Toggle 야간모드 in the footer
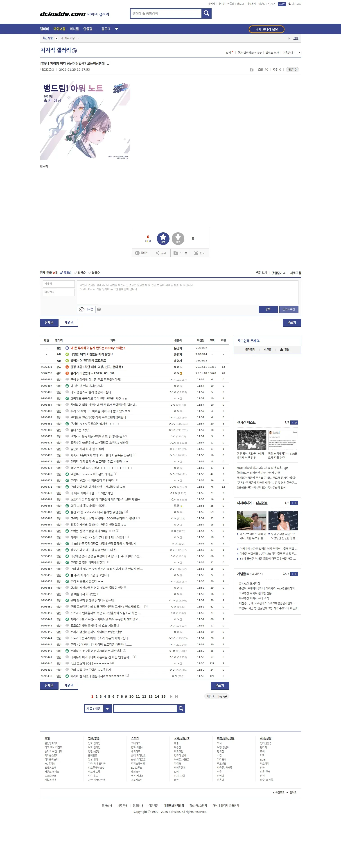Image resolution: width=341 pixels, height=868 pixels. tap(278, 793)
